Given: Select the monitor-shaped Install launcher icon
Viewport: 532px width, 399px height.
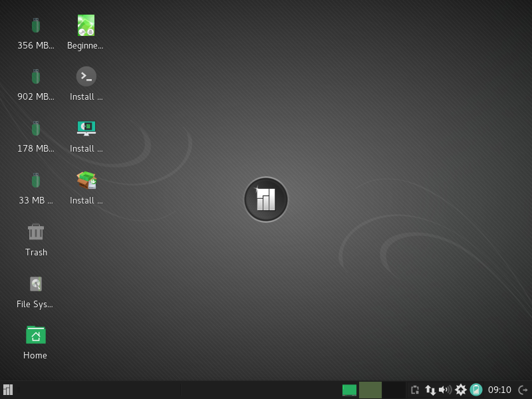Looking at the screenshot, I should 86,128.
